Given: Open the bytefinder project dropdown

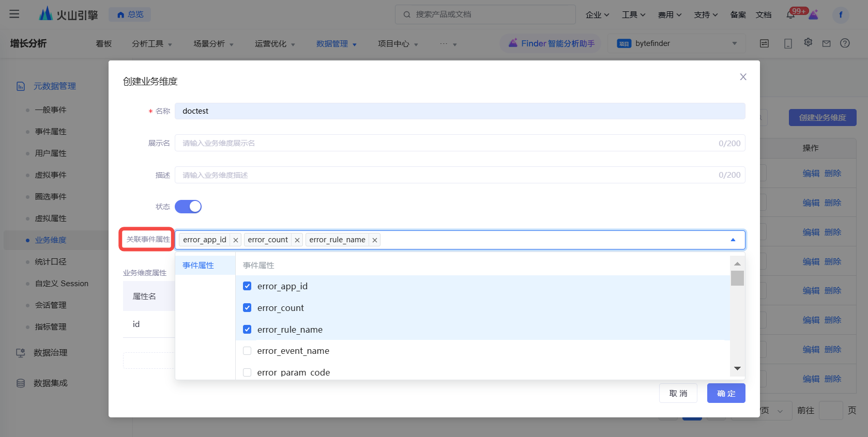Looking at the screenshot, I should point(677,43).
